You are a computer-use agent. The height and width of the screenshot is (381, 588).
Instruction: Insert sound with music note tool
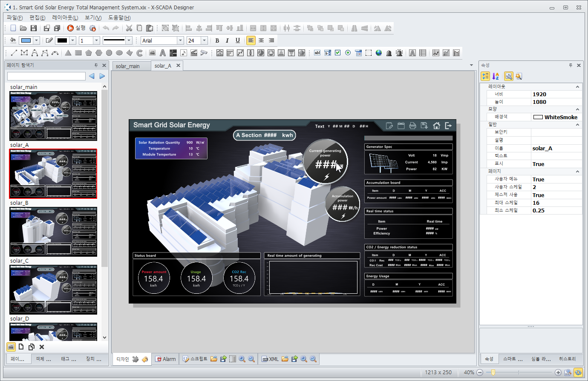184,53
